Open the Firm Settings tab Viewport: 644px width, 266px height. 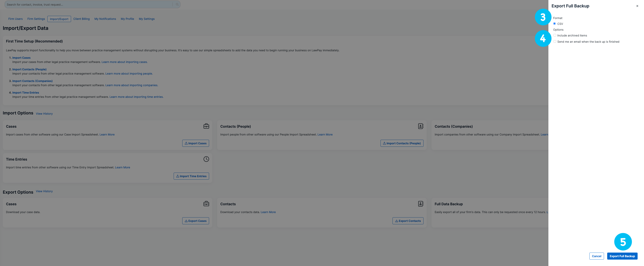[x=36, y=19]
